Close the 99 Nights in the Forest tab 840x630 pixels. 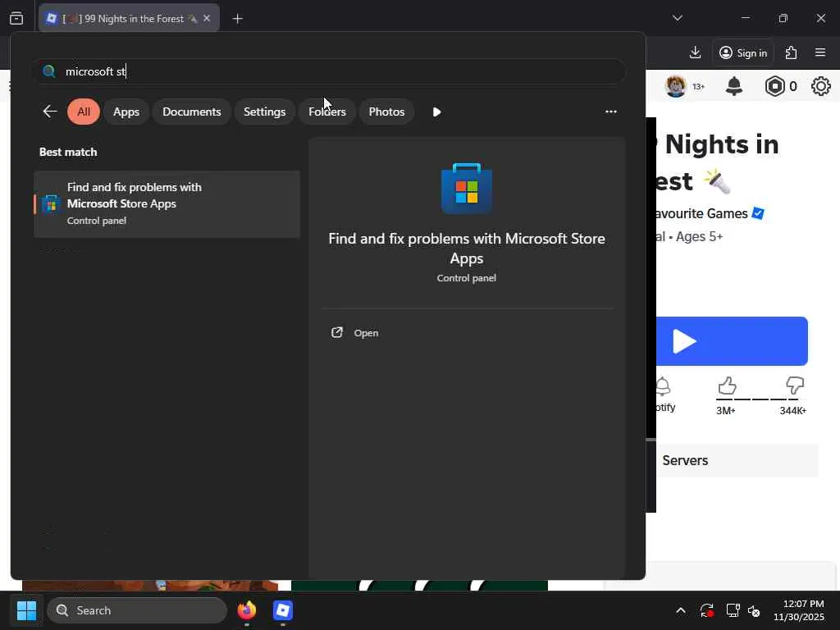click(207, 18)
